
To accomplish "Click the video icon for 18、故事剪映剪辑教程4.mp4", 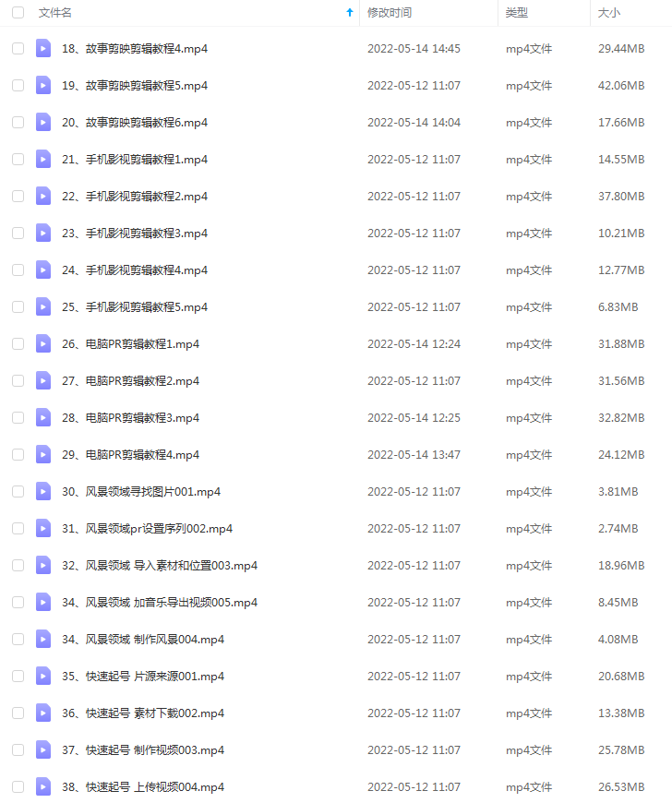I will [x=43, y=49].
